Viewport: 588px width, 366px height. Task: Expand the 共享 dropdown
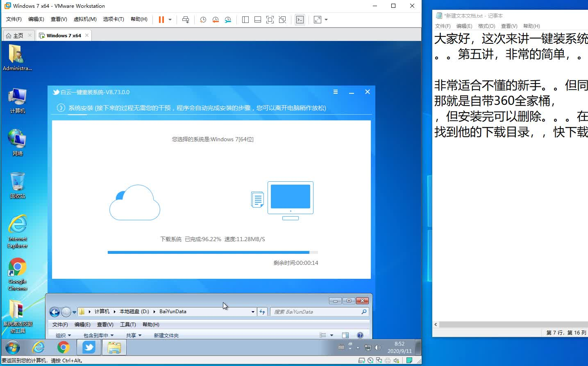coord(134,335)
